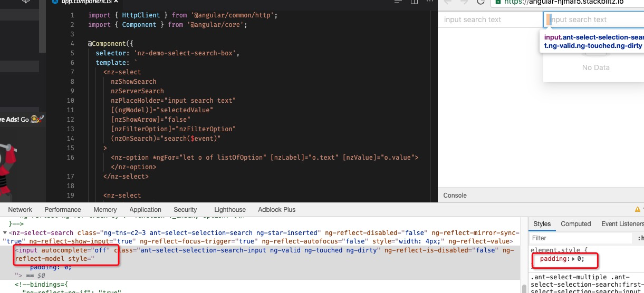644x293 pixels.
Task: Click 'HttpClient' in the import on line 1
Action: (x=141, y=15)
